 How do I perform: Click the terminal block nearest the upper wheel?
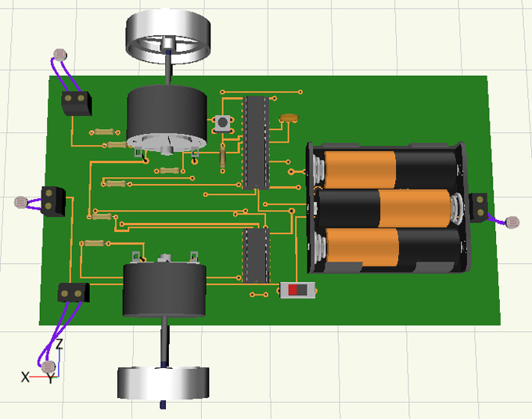pyautogui.click(x=77, y=103)
